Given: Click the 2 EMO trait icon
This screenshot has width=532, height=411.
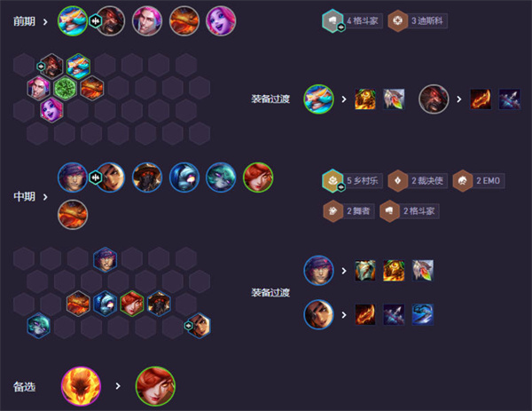Looking at the screenshot, I should pyautogui.click(x=462, y=181).
